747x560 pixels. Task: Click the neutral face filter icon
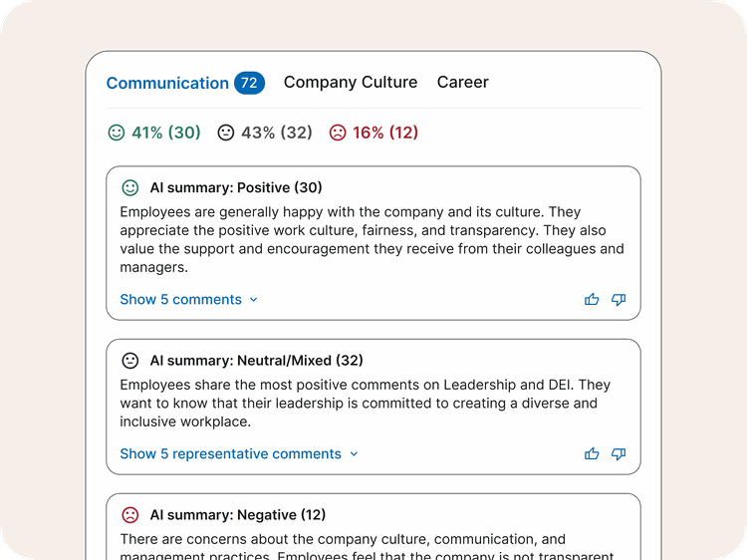[226, 133]
